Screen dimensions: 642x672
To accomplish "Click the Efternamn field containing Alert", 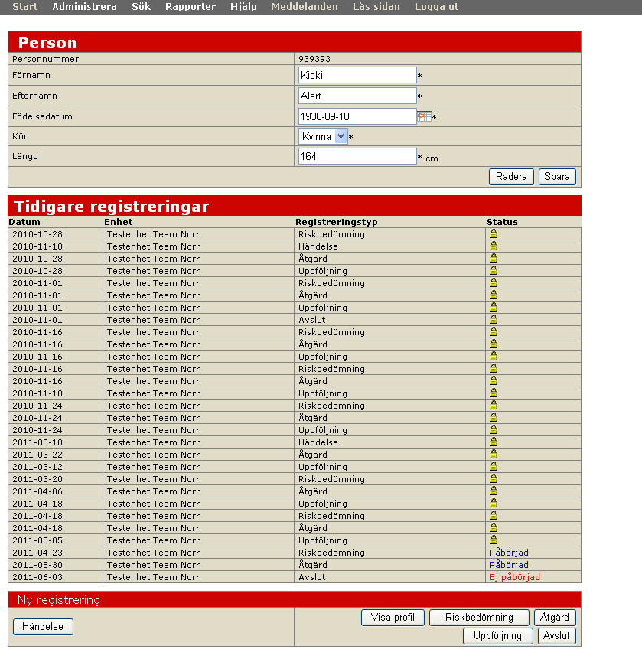I will pyautogui.click(x=357, y=96).
